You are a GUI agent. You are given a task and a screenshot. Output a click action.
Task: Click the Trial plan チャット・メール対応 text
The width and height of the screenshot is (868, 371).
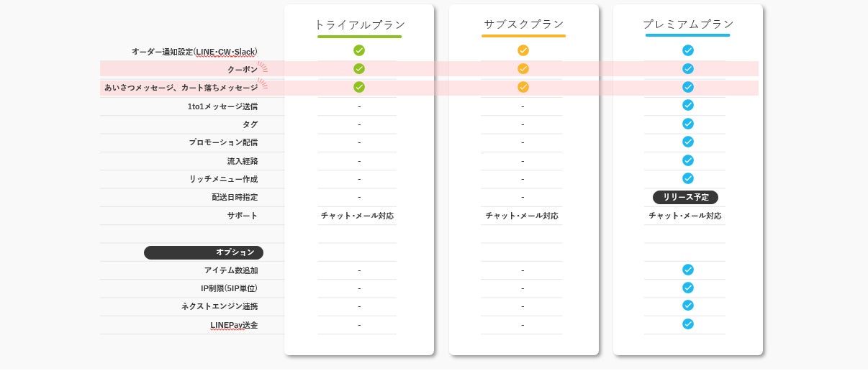coord(357,216)
